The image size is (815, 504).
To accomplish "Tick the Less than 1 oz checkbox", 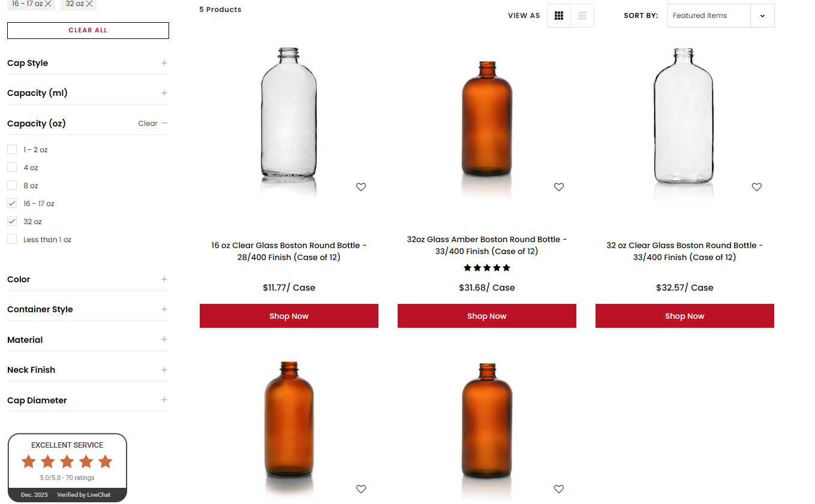I will (12, 239).
